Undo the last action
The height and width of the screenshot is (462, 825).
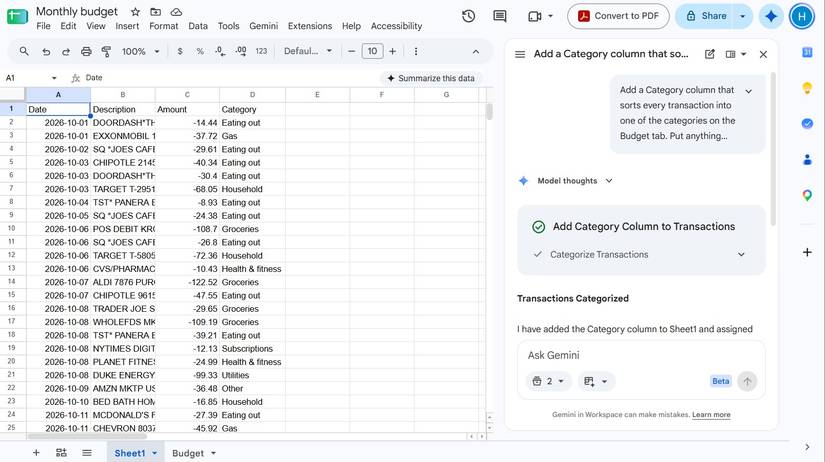[46, 52]
